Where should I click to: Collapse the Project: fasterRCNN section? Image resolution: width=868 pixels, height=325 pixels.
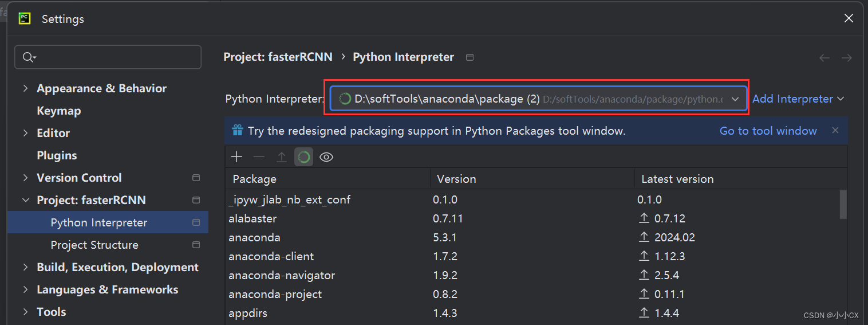coord(25,200)
